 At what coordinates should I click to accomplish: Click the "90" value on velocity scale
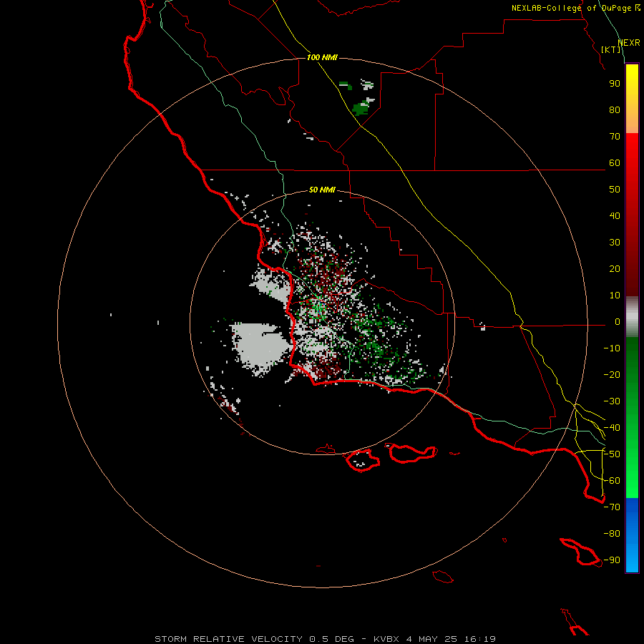pos(615,84)
